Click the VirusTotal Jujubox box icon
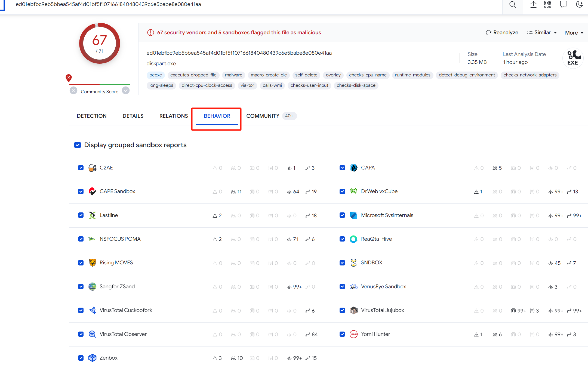The width and height of the screenshot is (588, 368). 353,310
